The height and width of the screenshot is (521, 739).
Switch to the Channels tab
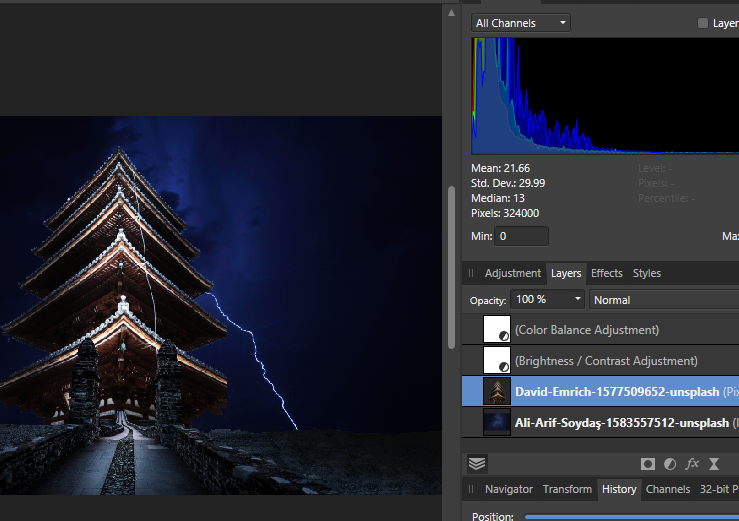click(x=668, y=489)
